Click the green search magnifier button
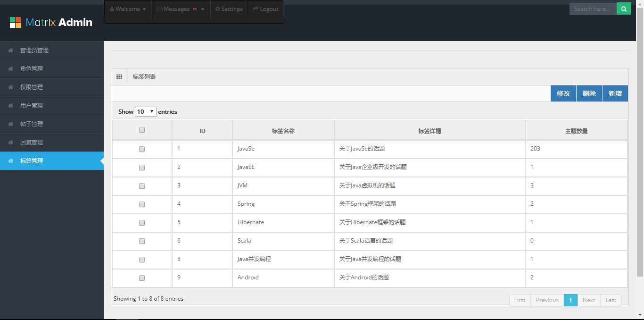Screen dimensions: 644x320 point(624,8)
